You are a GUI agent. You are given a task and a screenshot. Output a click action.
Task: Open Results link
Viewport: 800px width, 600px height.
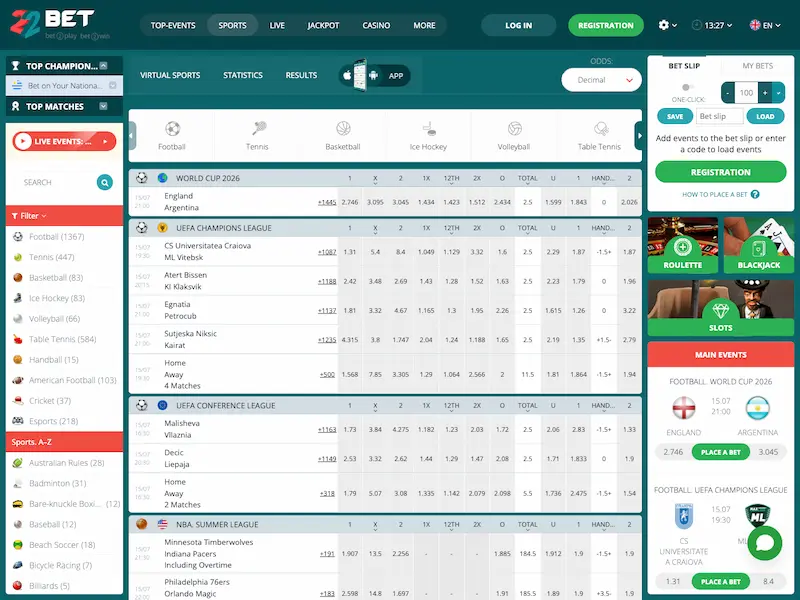click(x=301, y=75)
